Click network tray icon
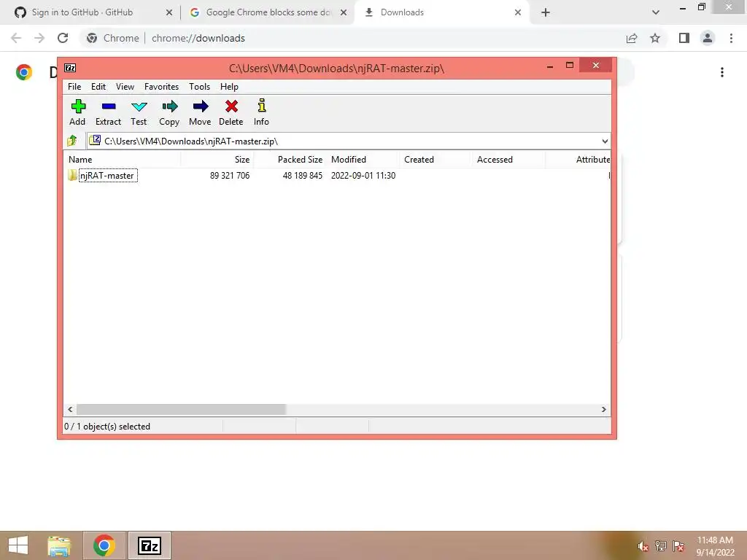Image resolution: width=747 pixels, height=560 pixels. pos(660,545)
